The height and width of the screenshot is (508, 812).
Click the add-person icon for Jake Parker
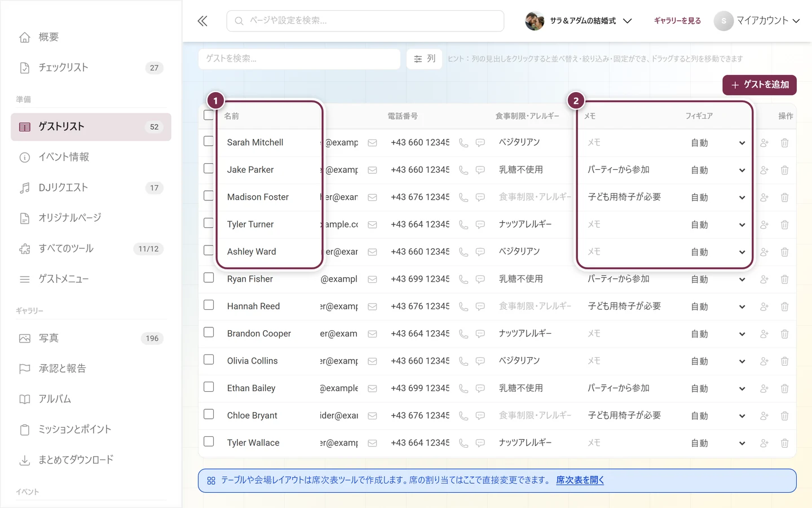764,170
